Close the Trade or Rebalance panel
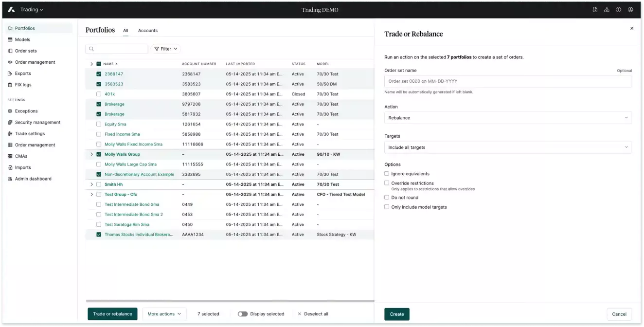This screenshot has height=327, width=644. [632, 28]
